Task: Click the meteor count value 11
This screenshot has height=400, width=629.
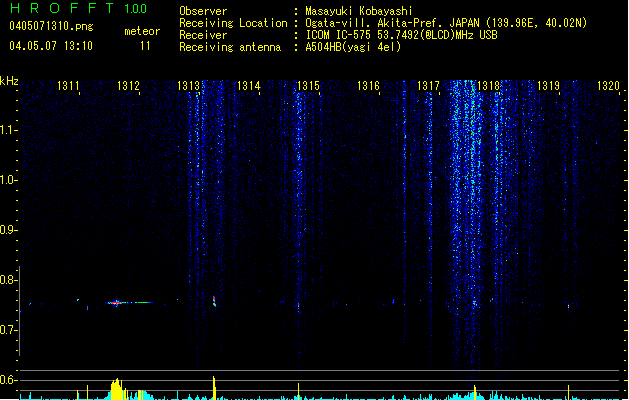Action: pyautogui.click(x=145, y=46)
